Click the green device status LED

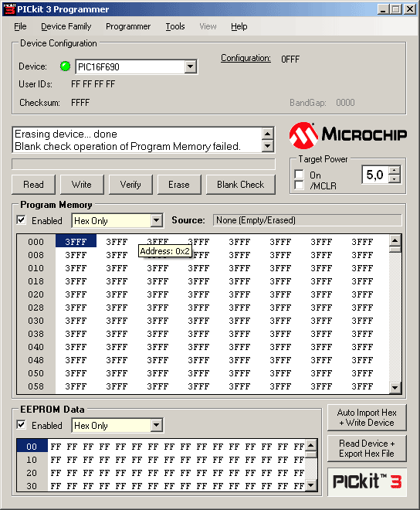tap(66, 66)
